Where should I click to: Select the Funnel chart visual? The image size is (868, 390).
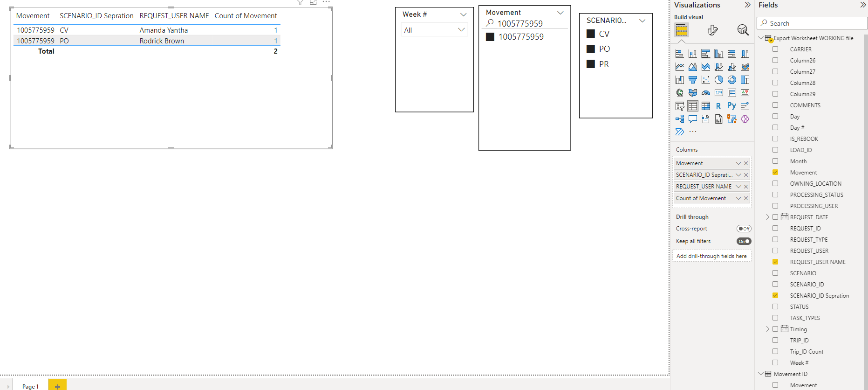tap(693, 80)
